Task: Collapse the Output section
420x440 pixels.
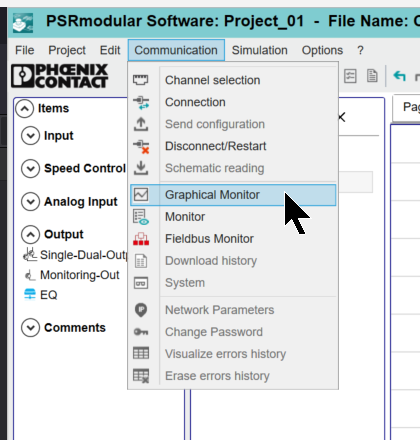Action: (x=30, y=235)
